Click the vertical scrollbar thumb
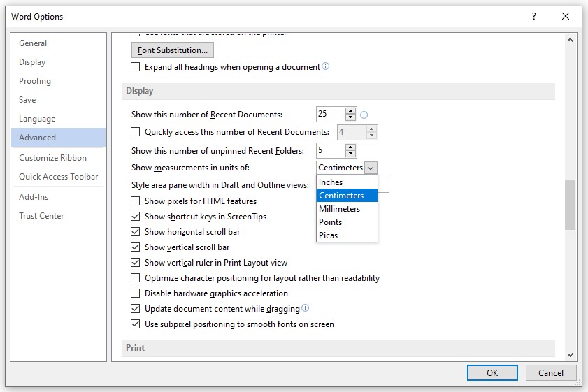 pos(570,205)
